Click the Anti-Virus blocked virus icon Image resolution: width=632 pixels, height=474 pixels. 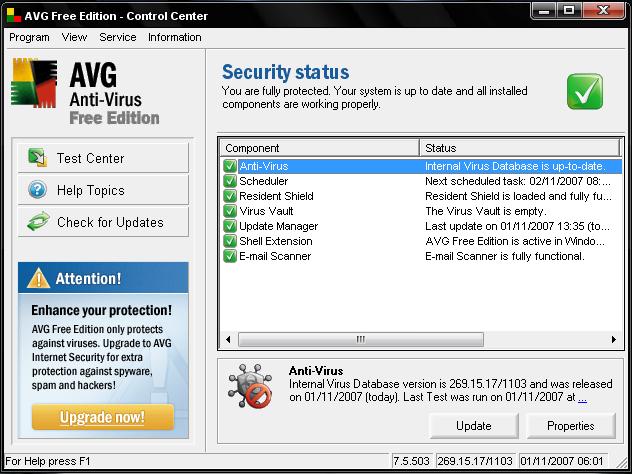tap(250, 385)
